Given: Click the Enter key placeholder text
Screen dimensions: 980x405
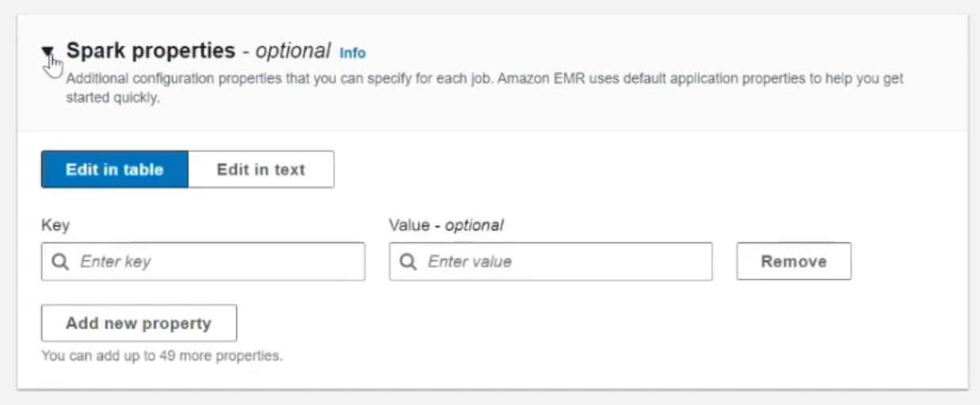Looking at the screenshot, I should [116, 262].
